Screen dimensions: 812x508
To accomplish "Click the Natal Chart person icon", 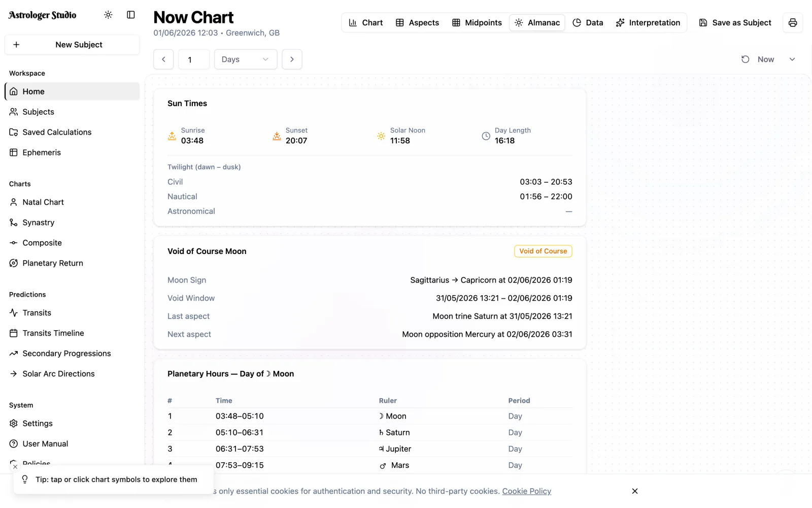I will point(14,202).
